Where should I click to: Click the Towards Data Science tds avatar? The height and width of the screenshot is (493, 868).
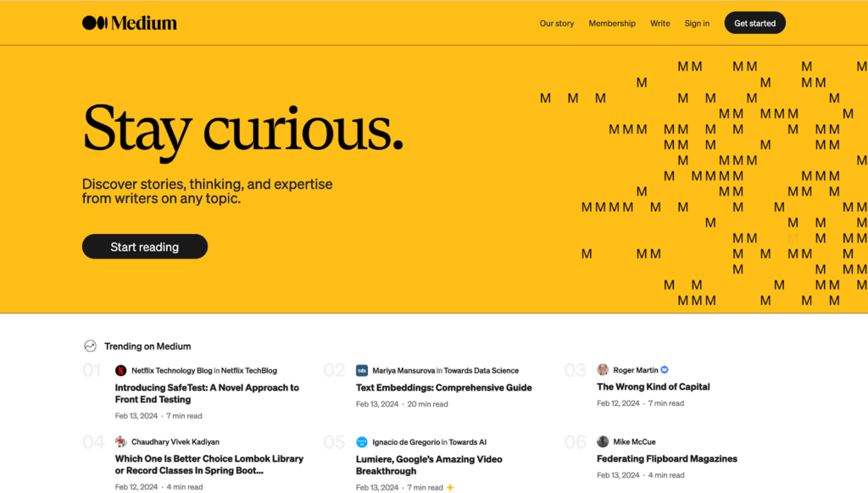pyautogui.click(x=361, y=371)
